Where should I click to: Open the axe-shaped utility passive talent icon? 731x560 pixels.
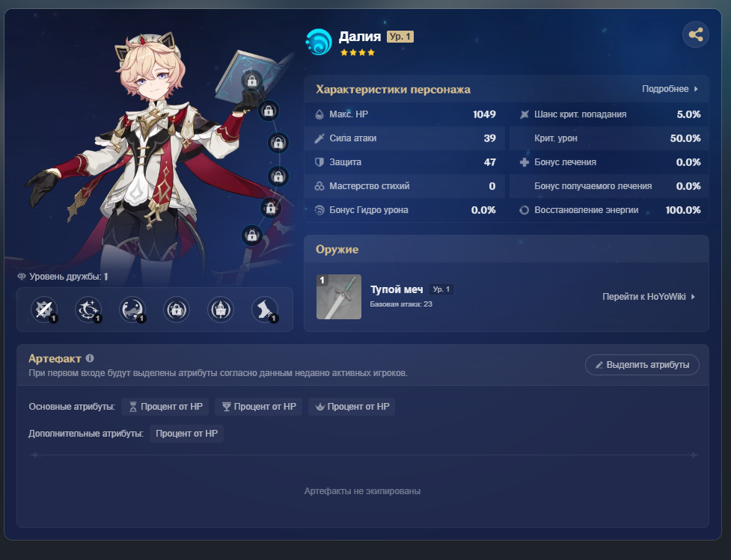265,310
